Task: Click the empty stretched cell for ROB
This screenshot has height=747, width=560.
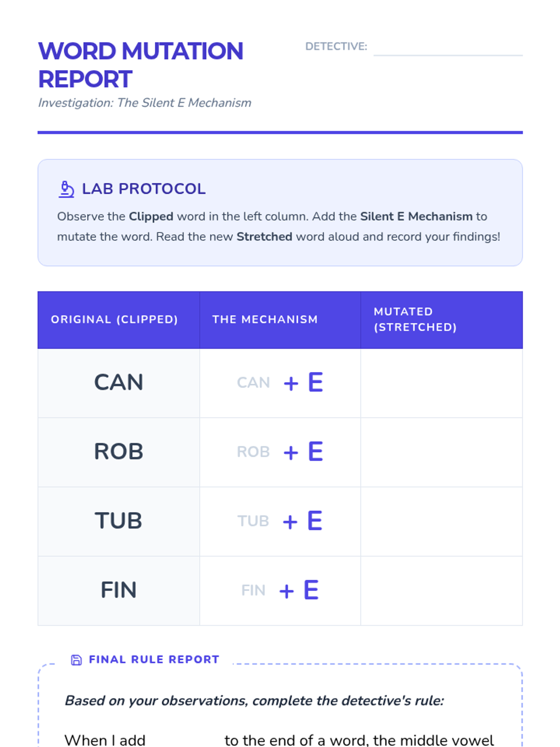Action: [x=441, y=452]
